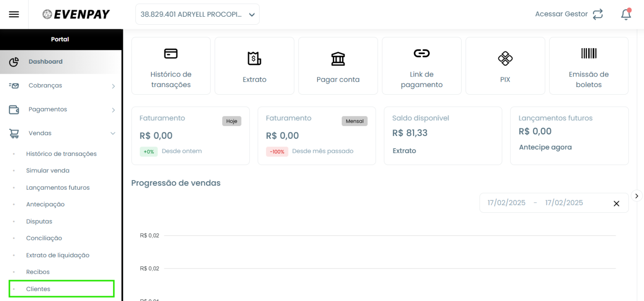Click Extrato link under Saldo disponível

tap(404, 151)
